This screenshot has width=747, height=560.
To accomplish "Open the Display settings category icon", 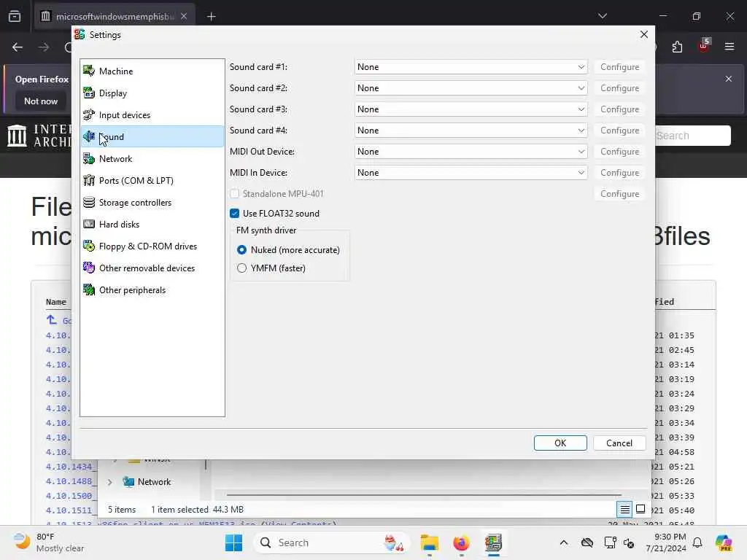I will click(88, 93).
